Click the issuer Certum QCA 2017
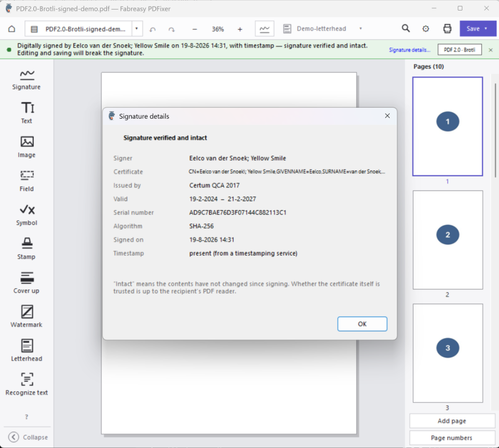499x448 pixels. [215, 186]
